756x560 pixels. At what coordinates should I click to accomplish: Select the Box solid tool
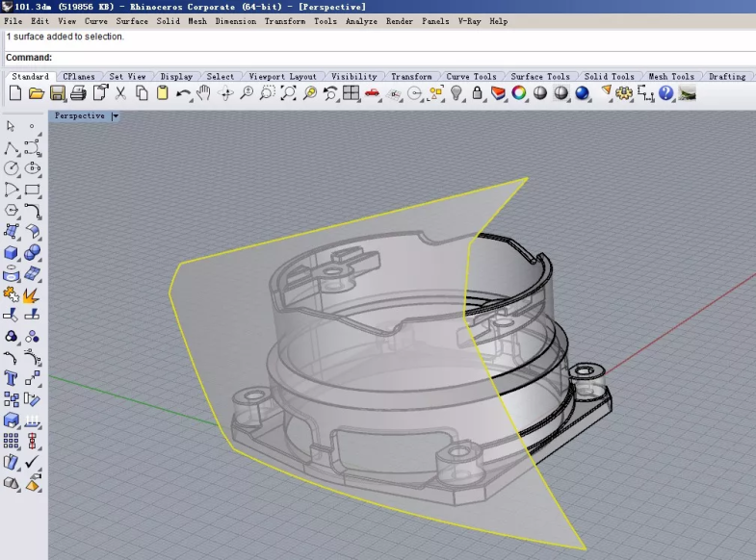[12, 253]
